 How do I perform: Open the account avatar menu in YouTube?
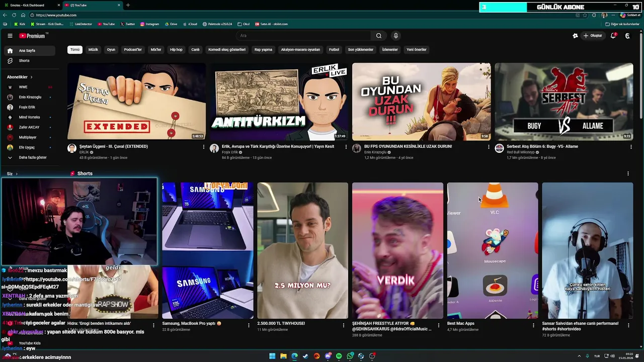point(627,36)
